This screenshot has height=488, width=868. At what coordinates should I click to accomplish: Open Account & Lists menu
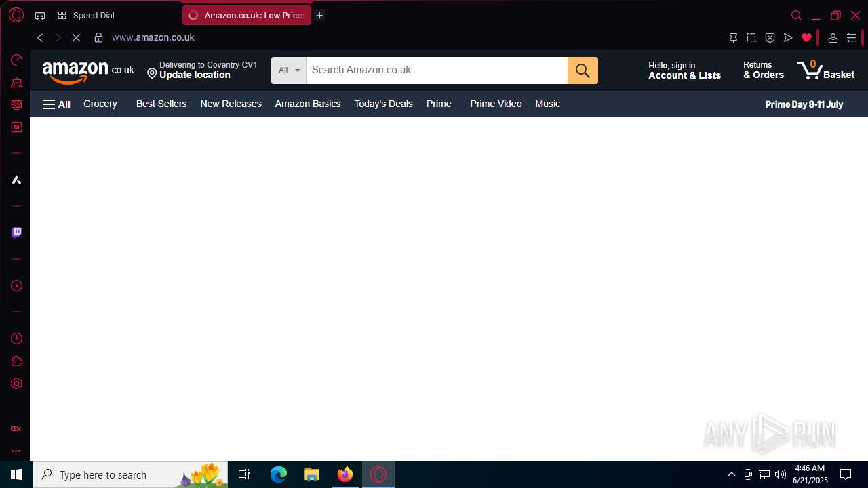[x=684, y=70]
